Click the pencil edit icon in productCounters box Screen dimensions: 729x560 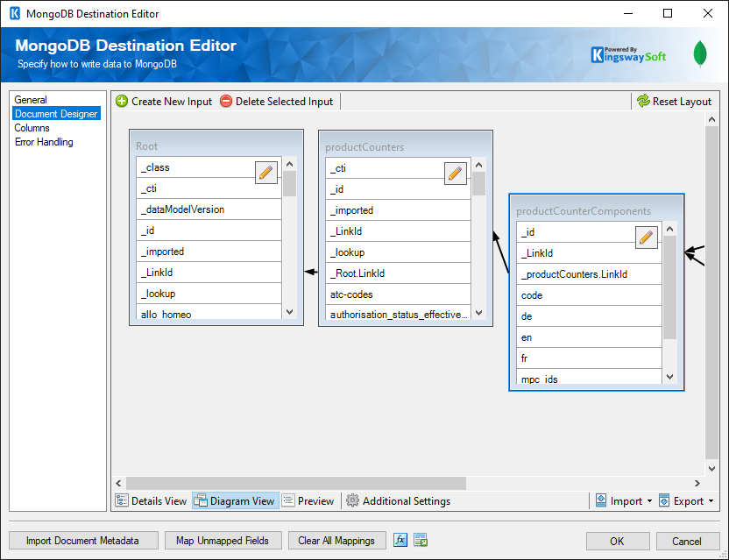455,174
